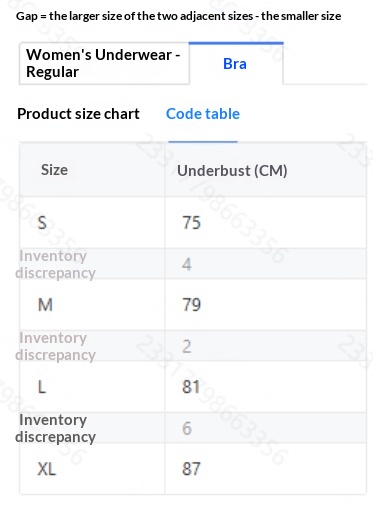This screenshot has width=373, height=508.
Task: Click Inventory discrepancy label between S and M
Action: coord(56,264)
